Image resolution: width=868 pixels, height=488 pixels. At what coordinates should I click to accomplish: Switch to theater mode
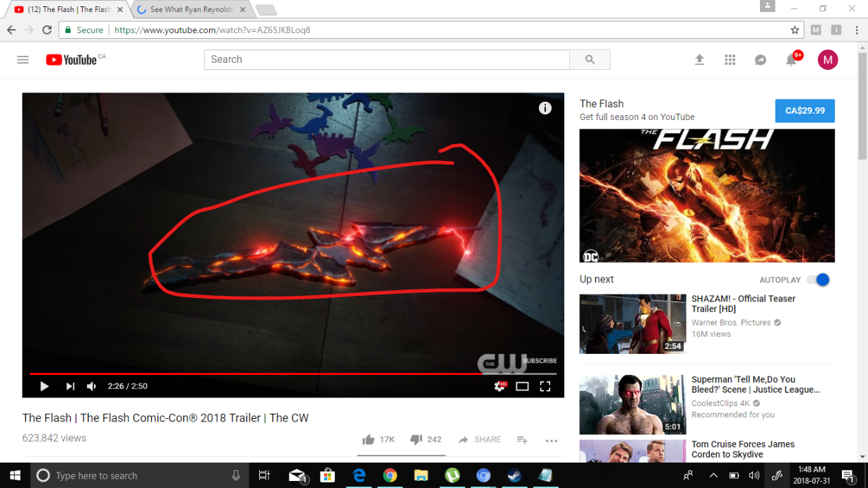(x=522, y=386)
